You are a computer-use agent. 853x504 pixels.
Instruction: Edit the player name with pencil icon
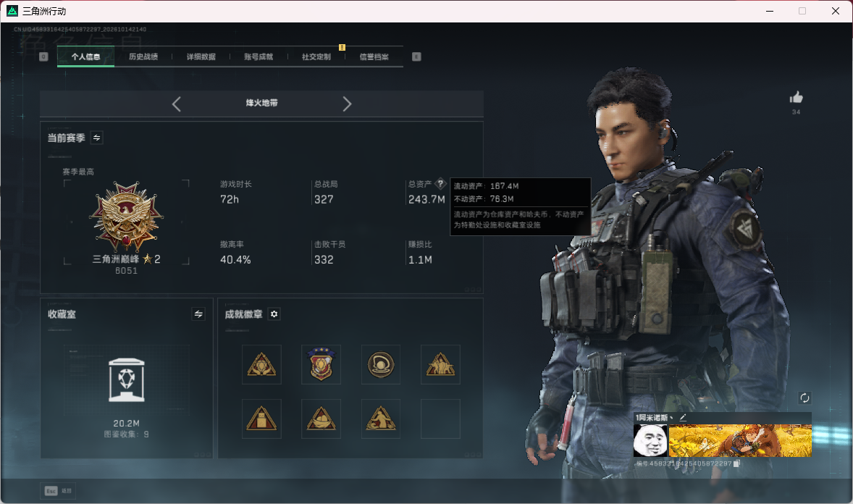pos(683,417)
